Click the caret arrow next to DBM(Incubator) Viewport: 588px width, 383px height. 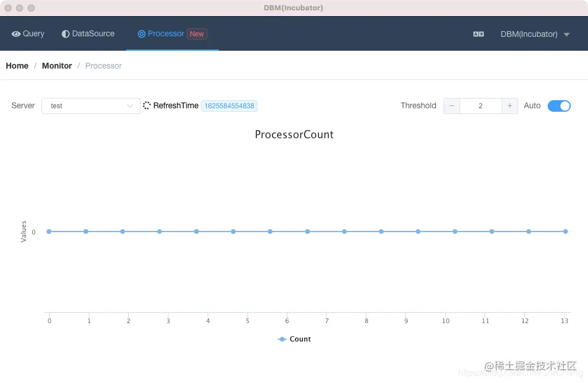click(567, 35)
